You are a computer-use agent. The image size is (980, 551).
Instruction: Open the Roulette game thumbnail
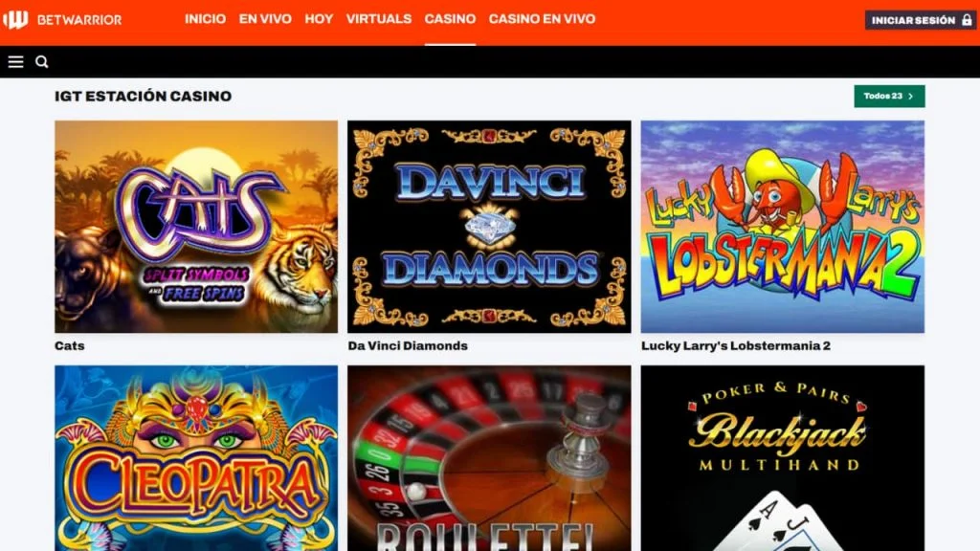[489, 458]
